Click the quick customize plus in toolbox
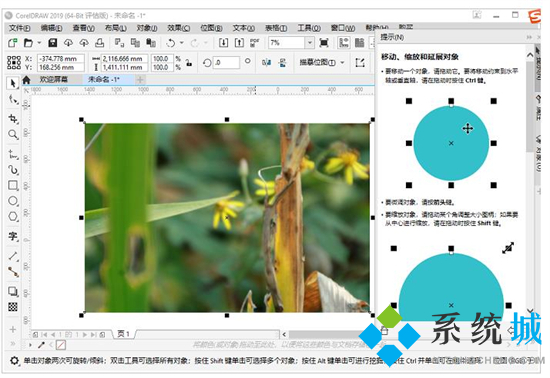 (13, 329)
